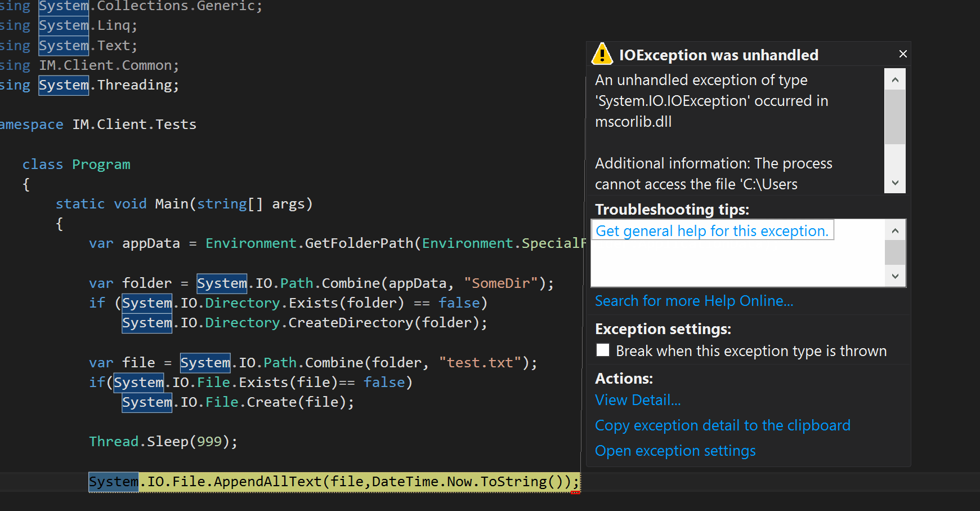Click the 'Troubleshooting tips:' heading
This screenshot has width=980, height=511.
[672, 210]
